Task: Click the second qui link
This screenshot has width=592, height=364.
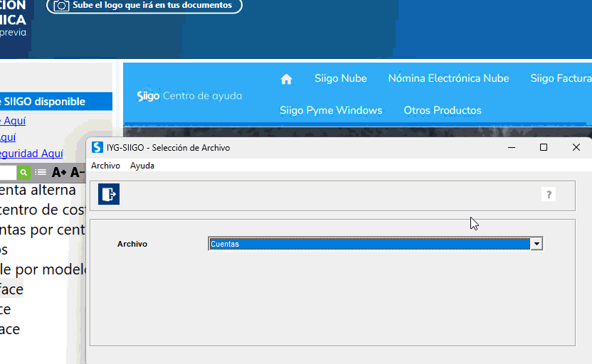Action: (8, 137)
